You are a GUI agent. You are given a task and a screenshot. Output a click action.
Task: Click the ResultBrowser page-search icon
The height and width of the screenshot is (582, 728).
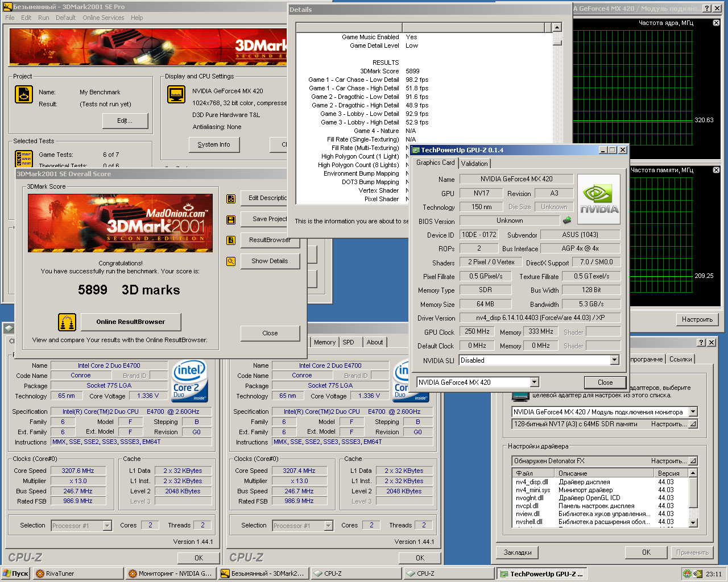231,240
